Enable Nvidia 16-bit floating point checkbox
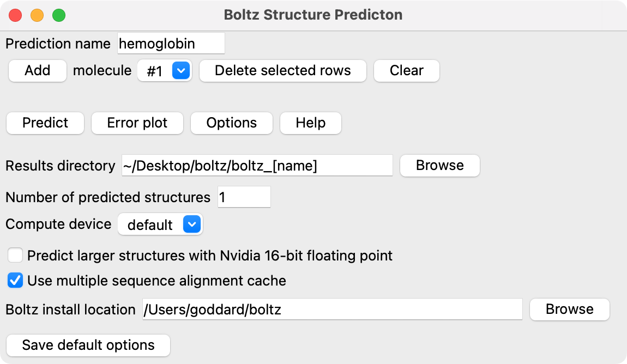 pyautogui.click(x=16, y=255)
